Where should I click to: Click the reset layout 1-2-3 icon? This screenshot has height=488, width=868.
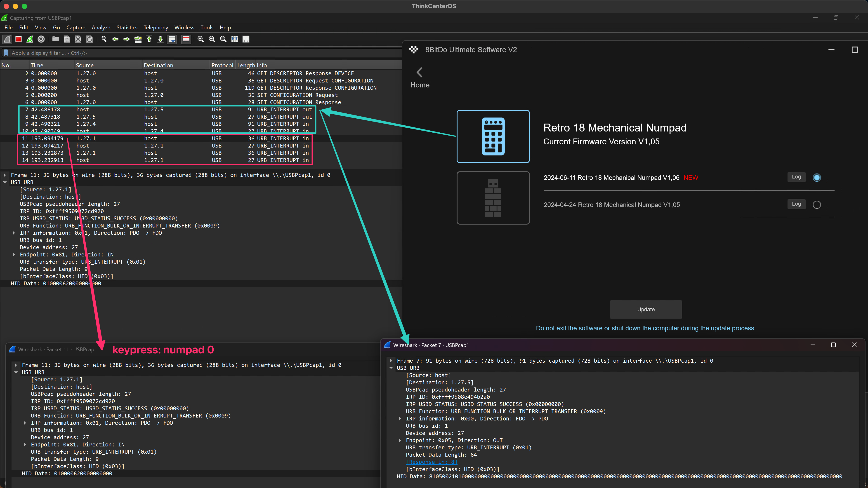coord(246,39)
